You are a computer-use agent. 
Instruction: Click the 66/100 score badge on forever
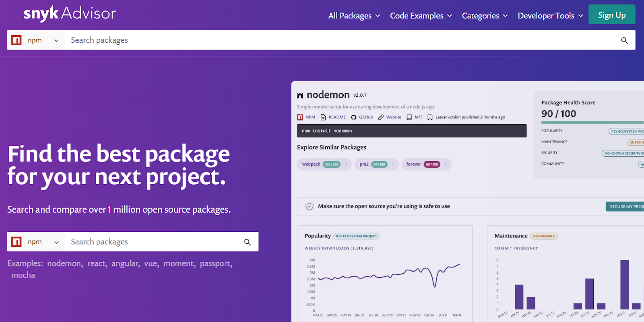click(432, 164)
